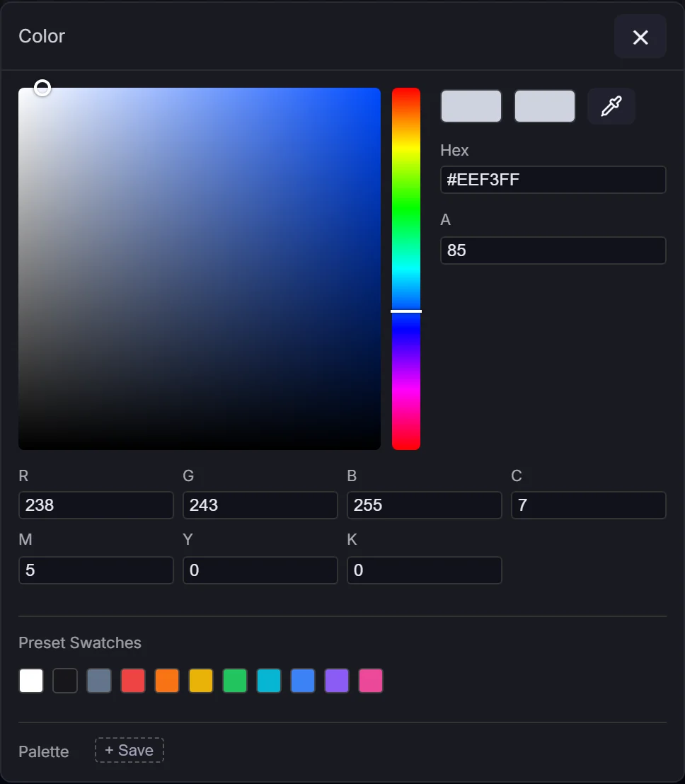Click the Hex value input field
The height and width of the screenshot is (784, 685).
[553, 180]
